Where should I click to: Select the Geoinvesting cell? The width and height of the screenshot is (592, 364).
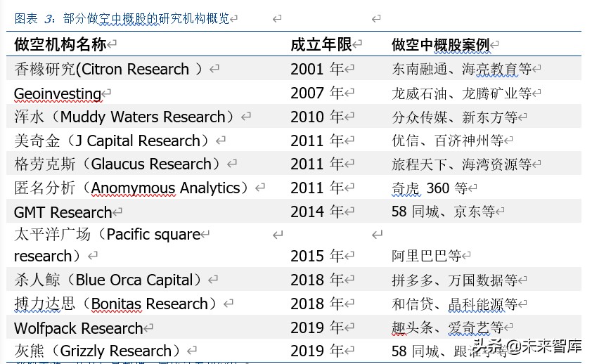point(58,93)
